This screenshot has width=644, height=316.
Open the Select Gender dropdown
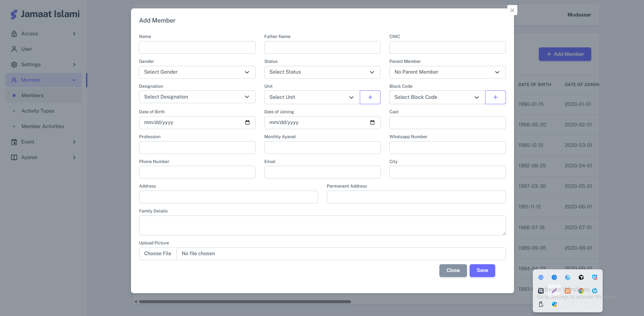coord(197,72)
